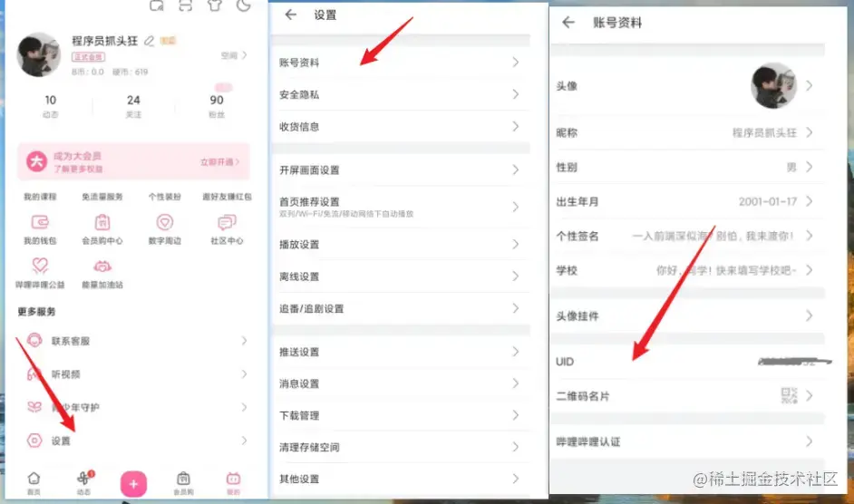Expand the 昵称 row chevron
Image resolution: width=854 pixels, height=504 pixels.
click(x=810, y=132)
